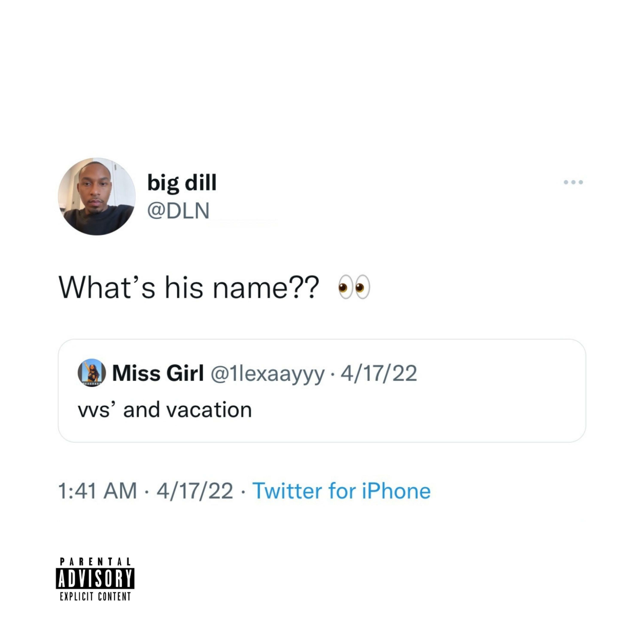Click the black ADVISORY label box
This screenshot has height=644, width=644.
(x=95, y=578)
